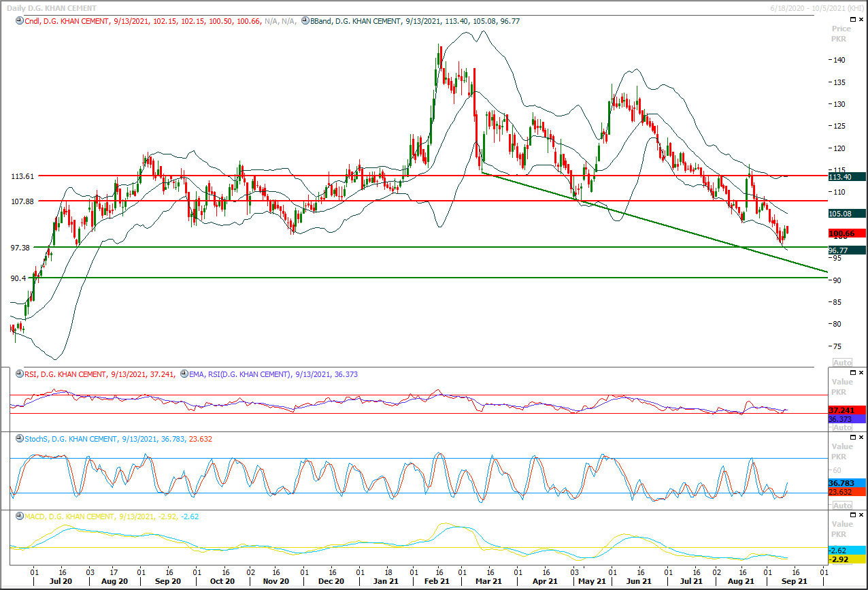Click the Value PKR title in RSI panel
This screenshot has height=590, width=868.
pos(841,387)
